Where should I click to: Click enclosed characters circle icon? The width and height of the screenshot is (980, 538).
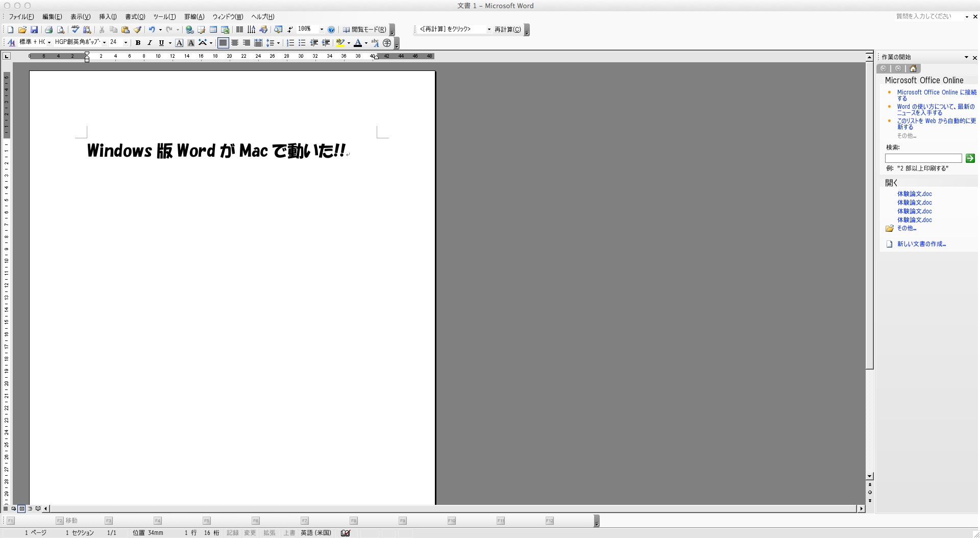tap(387, 43)
